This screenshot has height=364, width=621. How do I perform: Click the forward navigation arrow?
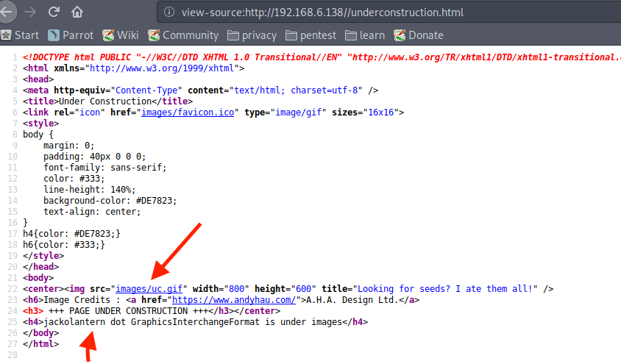coord(30,13)
